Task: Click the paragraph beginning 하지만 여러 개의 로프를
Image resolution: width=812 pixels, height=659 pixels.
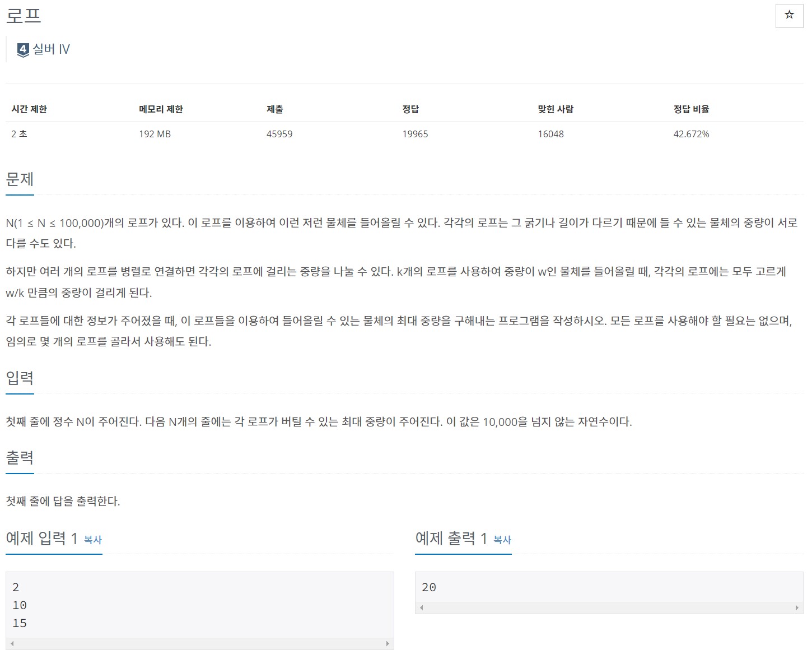Action: pyautogui.click(x=396, y=282)
